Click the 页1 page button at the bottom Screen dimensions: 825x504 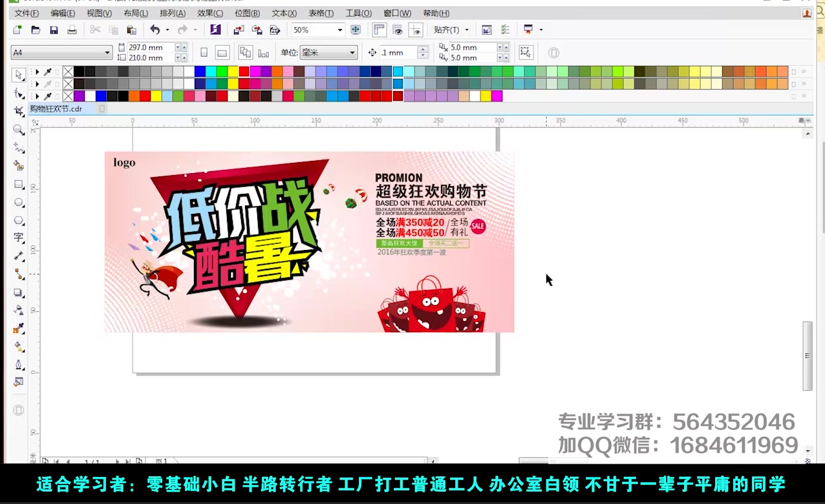coord(160,461)
